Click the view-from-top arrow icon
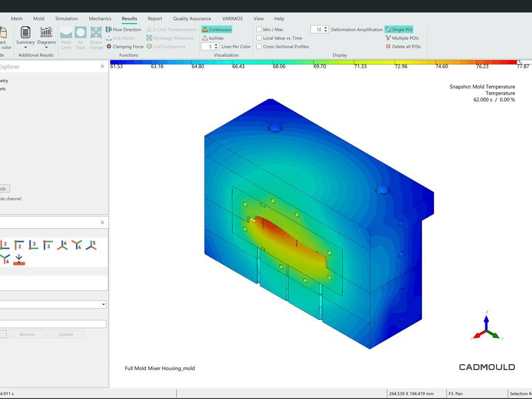Viewport: 532px width, 399px height. pyautogui.click(x=19, y=259)
